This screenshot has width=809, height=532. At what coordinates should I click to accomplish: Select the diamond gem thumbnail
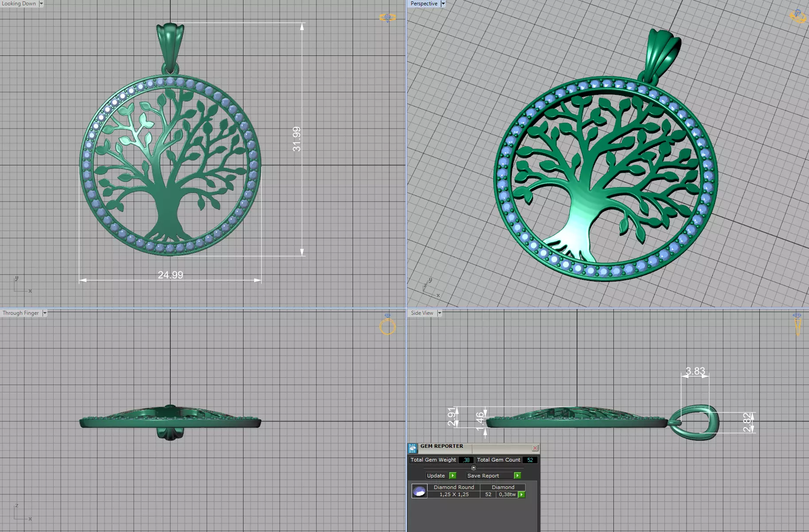419,491
